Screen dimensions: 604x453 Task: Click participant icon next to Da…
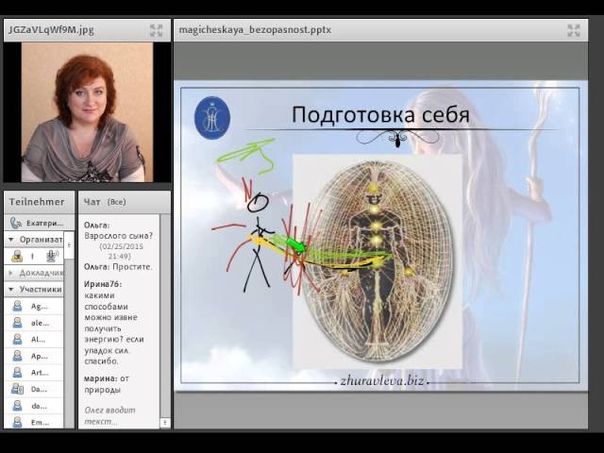17,389
